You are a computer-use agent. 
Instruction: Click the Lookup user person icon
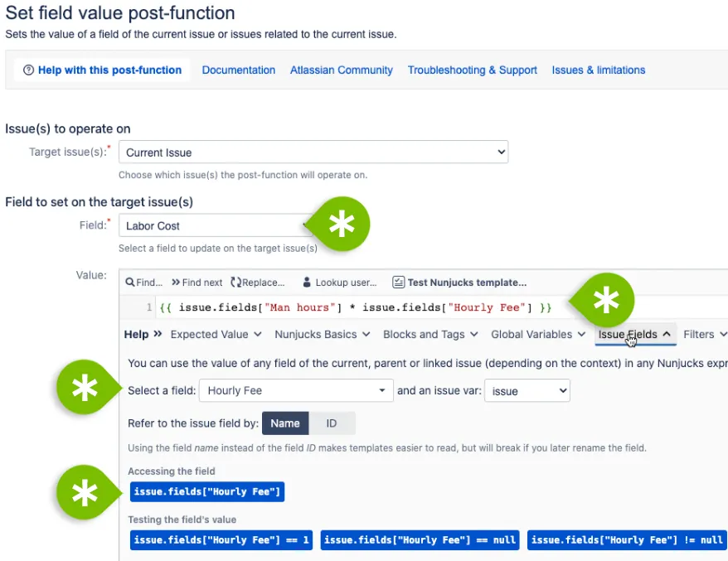tap(307, 282)
